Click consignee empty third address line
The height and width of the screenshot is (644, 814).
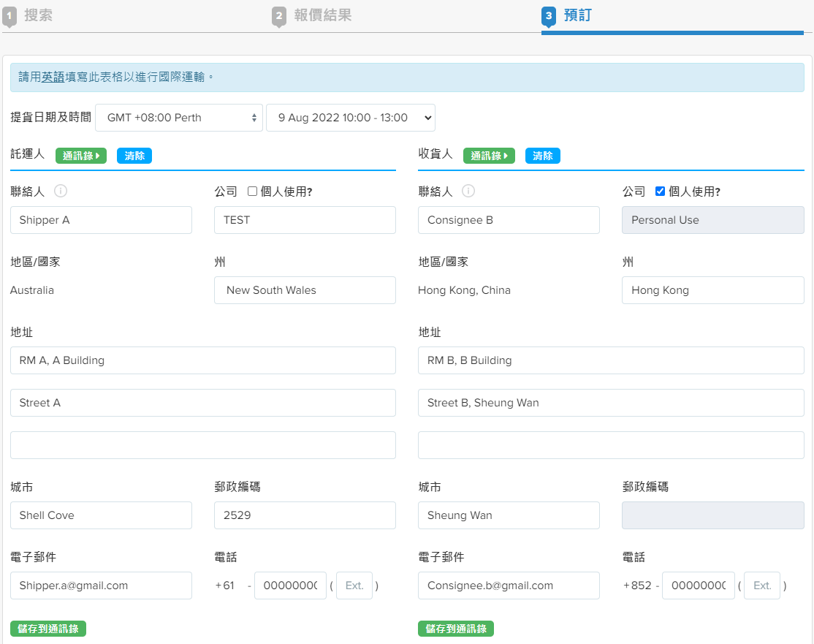pyautogui.click(x=611, y=445)
